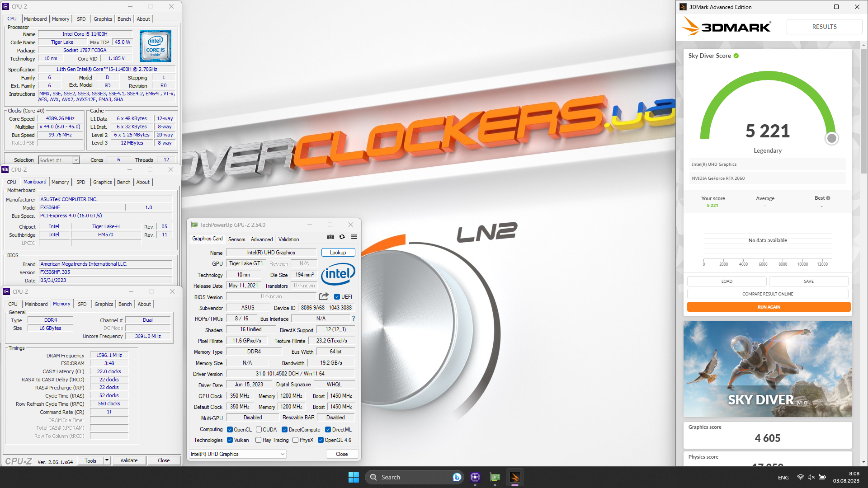868x488 pixels.
Task: Click the Intel logo in GPU-Z
Action: pyautogui.click(x=338, y=274)
